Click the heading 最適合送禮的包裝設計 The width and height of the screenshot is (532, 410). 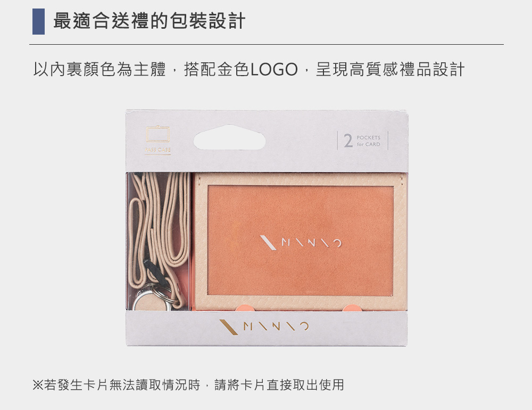(149, 21)
